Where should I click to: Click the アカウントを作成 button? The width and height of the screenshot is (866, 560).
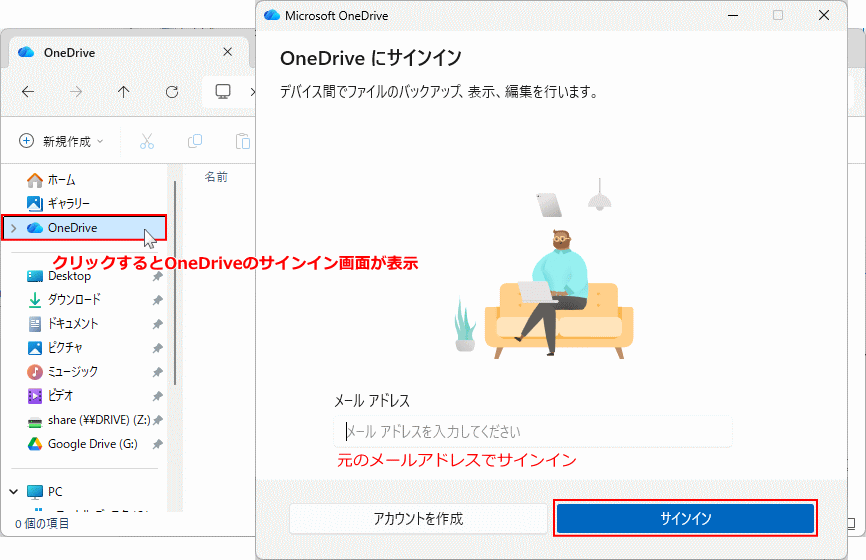[x=418, y=518]
